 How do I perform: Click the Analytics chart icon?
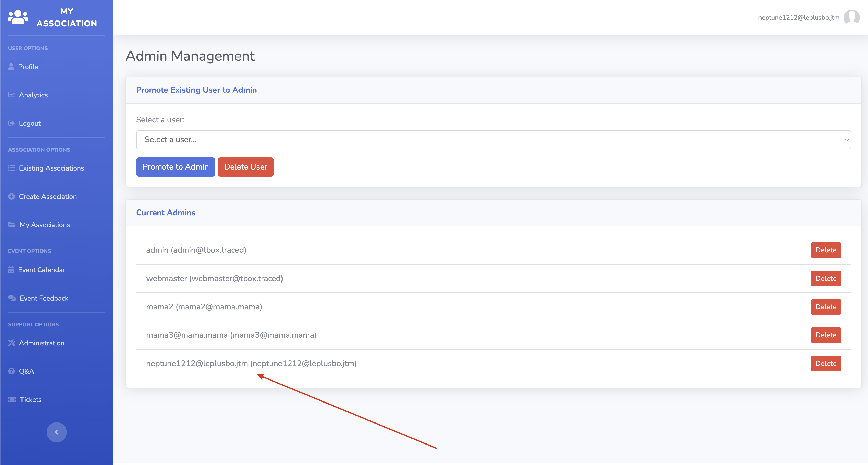point(11,95)
